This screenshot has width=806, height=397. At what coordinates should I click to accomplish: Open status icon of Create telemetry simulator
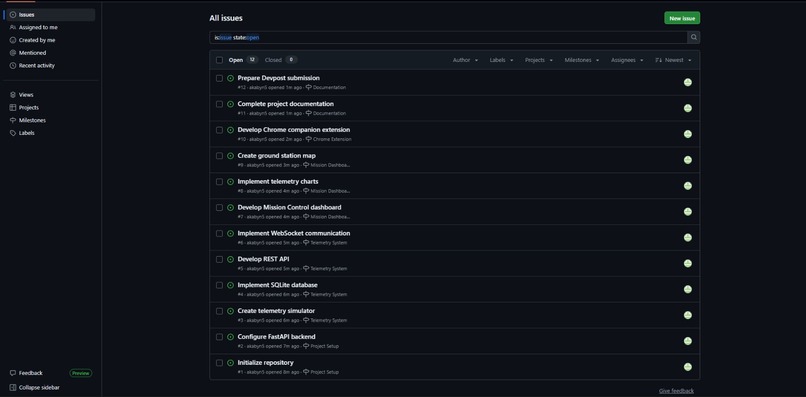230,311
